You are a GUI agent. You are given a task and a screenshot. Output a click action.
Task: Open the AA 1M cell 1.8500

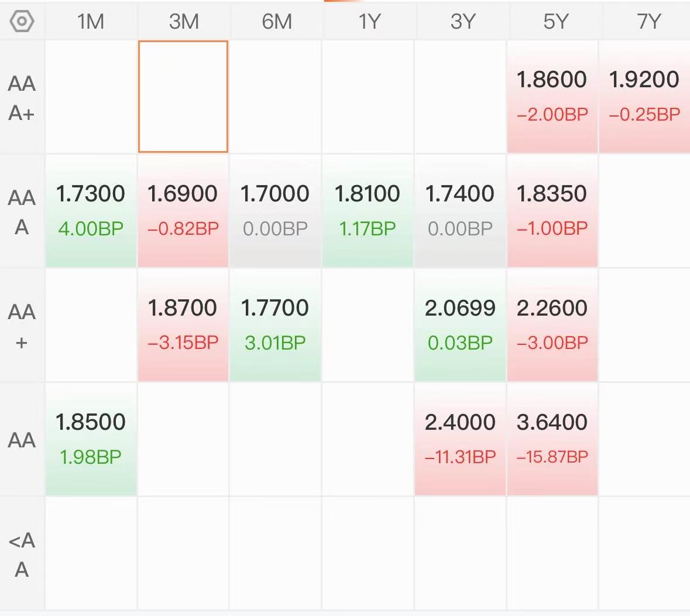pos(91,439)
